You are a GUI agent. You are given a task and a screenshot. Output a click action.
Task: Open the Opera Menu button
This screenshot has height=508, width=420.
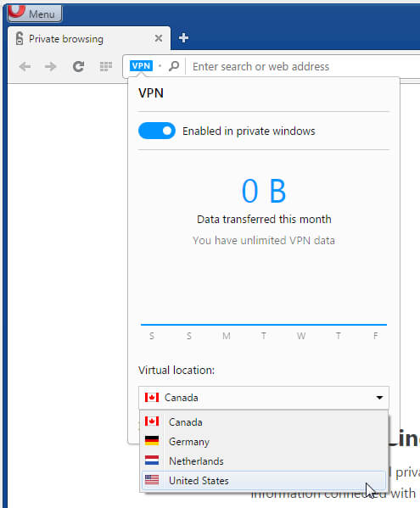(35, 14)
